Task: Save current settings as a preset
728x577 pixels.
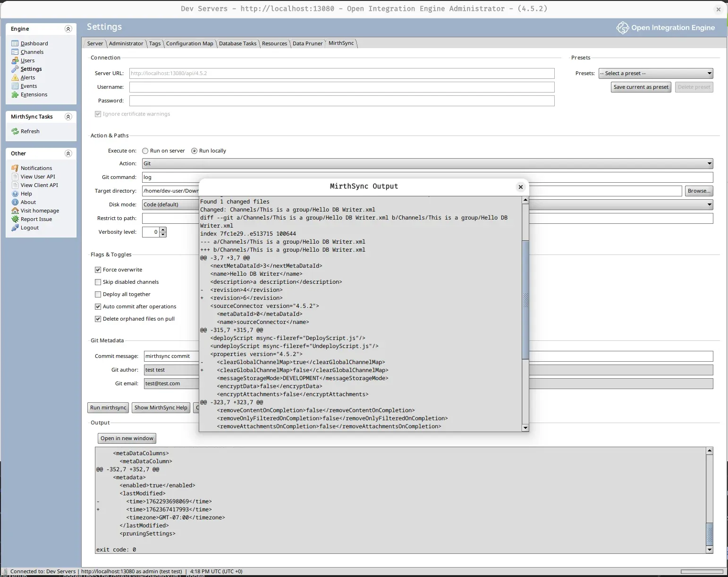Action: pyautogui.click(x=641, y=87)
